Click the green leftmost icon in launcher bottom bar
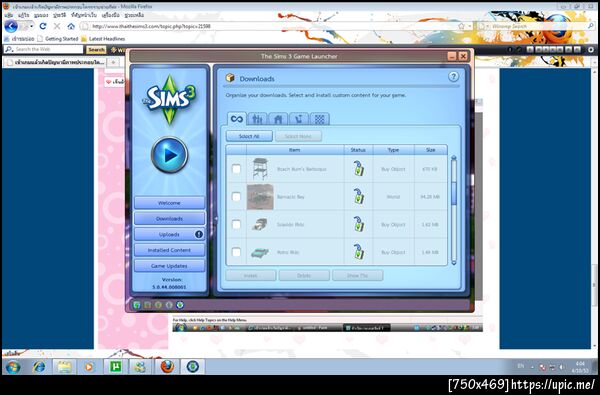Screen dimensions: 600x395 [137, 305]
